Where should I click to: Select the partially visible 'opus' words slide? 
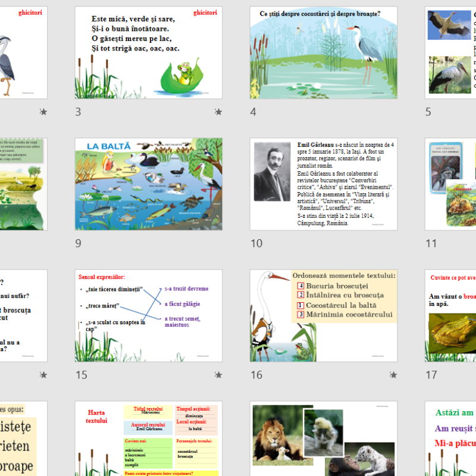click(x=24, y=439)
